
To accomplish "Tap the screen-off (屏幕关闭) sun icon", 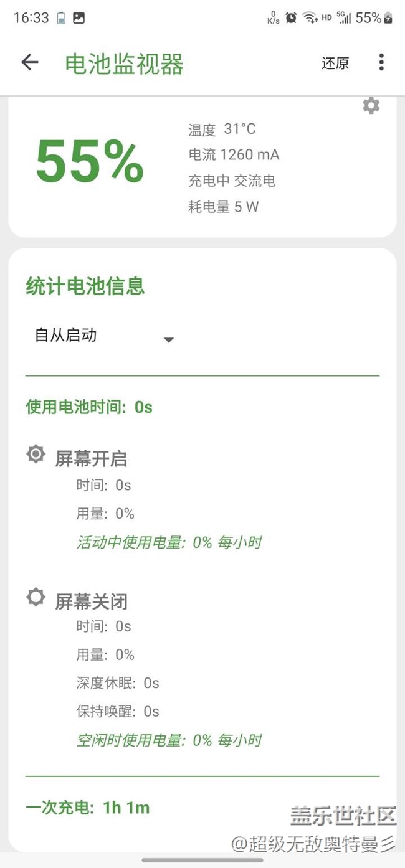I will point(36,598).
